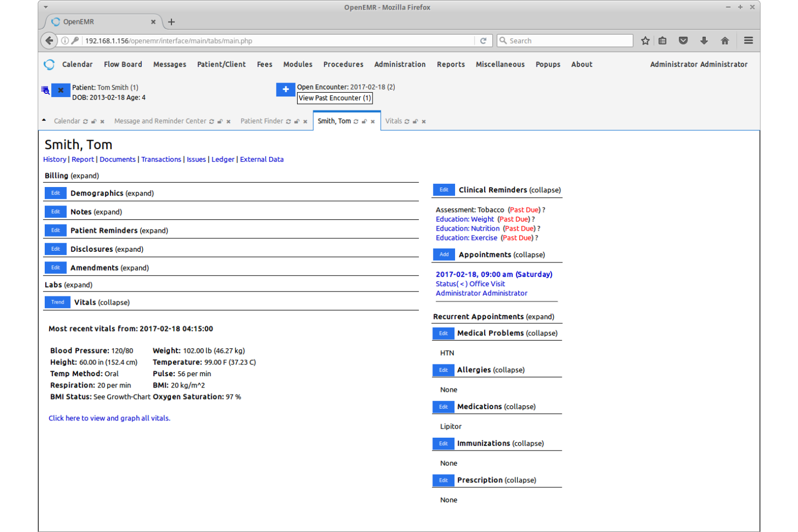Open the patient list via the sidebar icon
798x532 pixels.
(45, 90)
